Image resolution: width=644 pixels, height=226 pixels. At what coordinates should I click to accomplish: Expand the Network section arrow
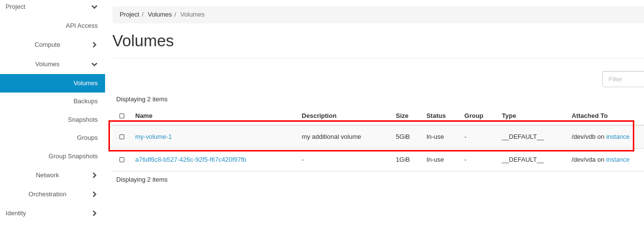(x=94, y=175)
